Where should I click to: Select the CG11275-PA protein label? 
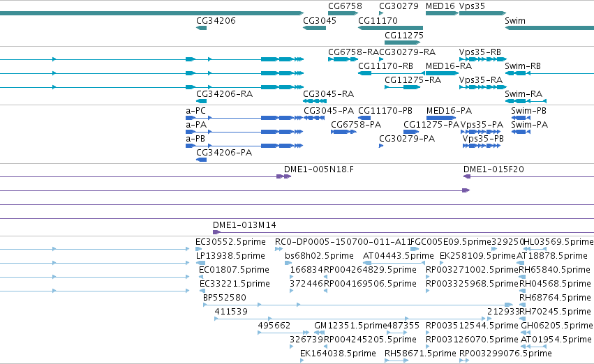click(431, 126)
